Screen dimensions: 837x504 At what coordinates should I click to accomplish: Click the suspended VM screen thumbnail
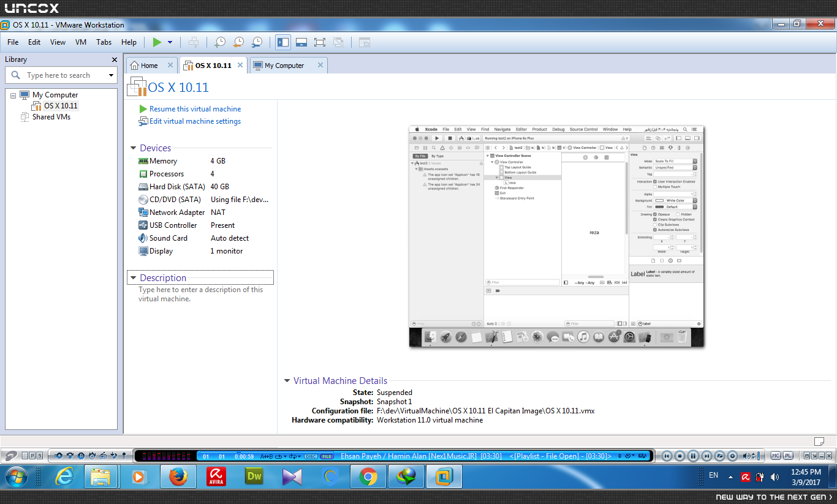pos(556,237)
